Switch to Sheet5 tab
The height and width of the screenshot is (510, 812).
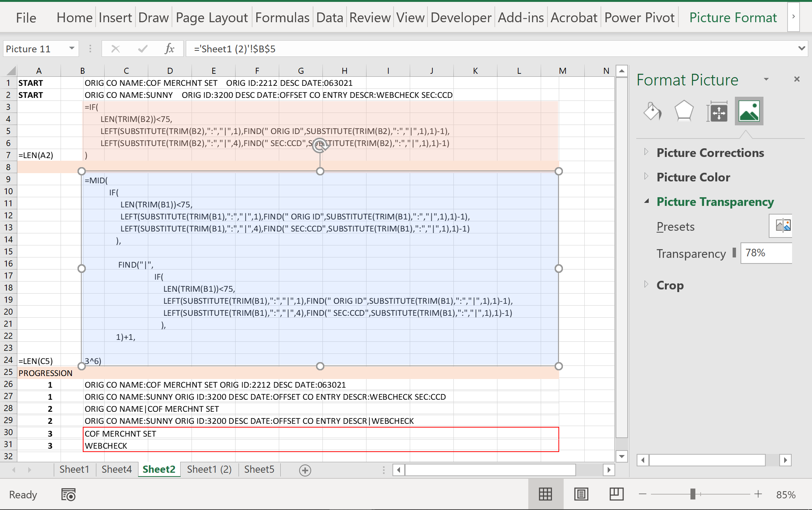(x=259, y=469)
